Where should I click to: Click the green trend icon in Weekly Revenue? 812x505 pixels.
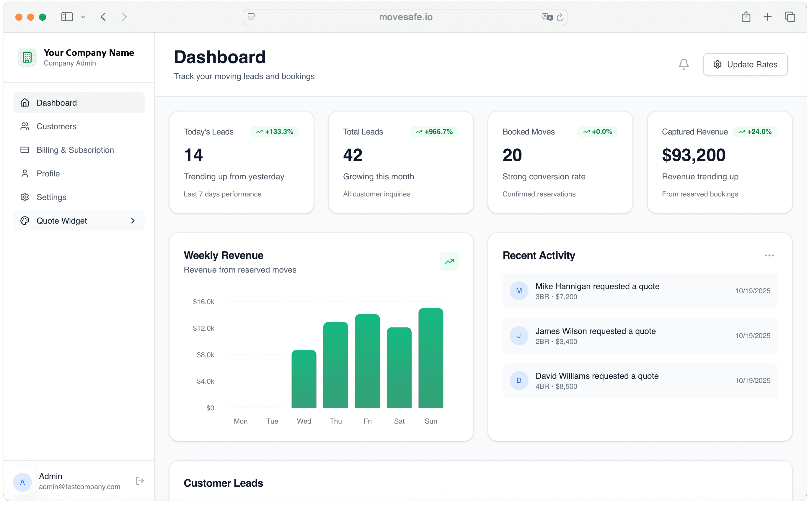tap(449, 262)
